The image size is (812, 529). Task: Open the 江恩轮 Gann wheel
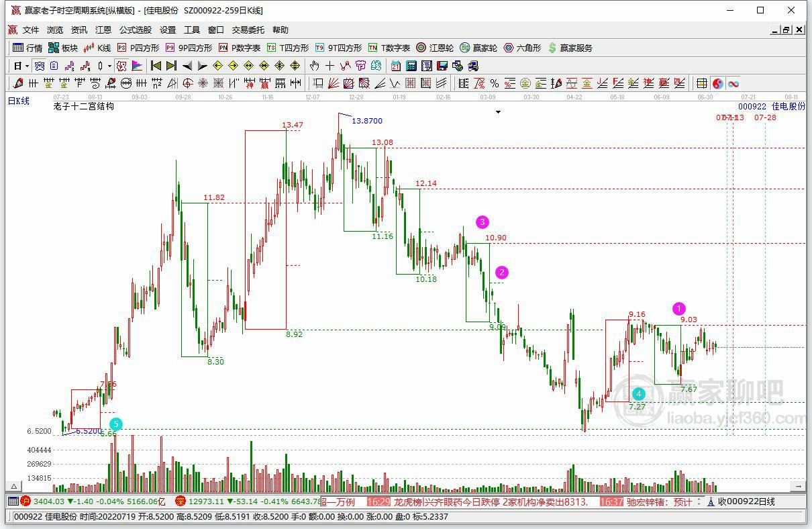(435, 48)
